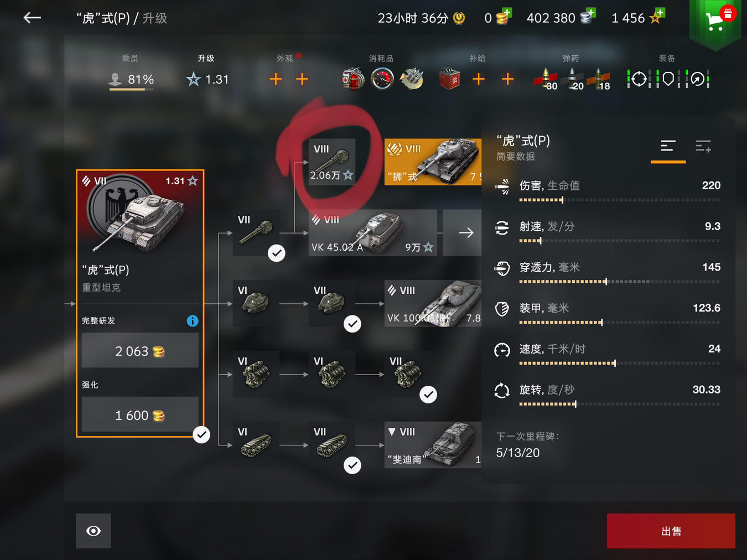The height and width of the screenshot is (560, 747).
Task: Tap the red 出售 sell button
Action: tap(671, 531)
